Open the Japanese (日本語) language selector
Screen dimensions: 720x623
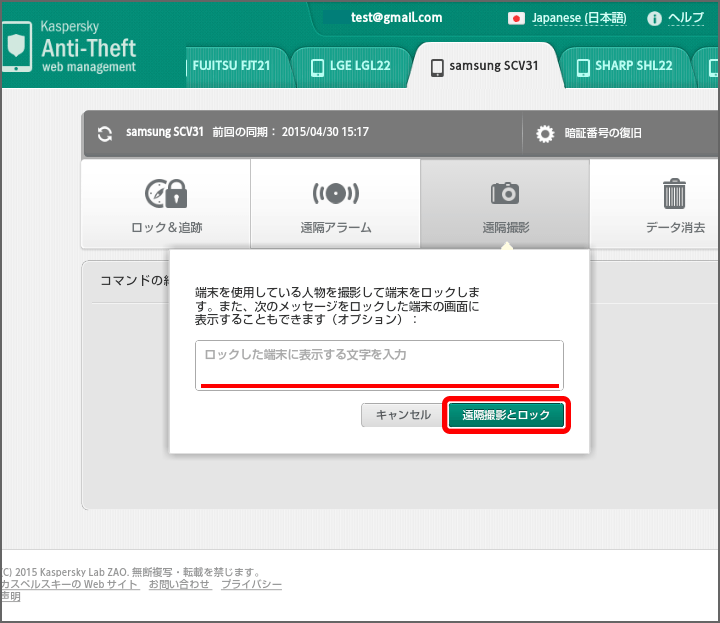(x=578, y=18)
